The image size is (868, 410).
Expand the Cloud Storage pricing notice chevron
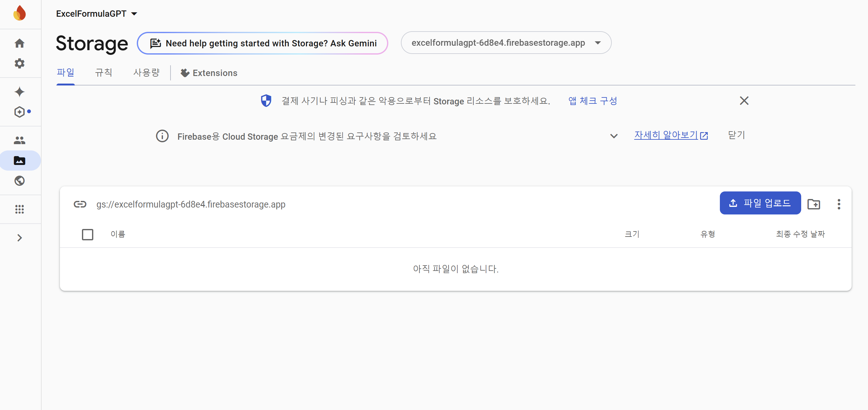tap(614, 136)
